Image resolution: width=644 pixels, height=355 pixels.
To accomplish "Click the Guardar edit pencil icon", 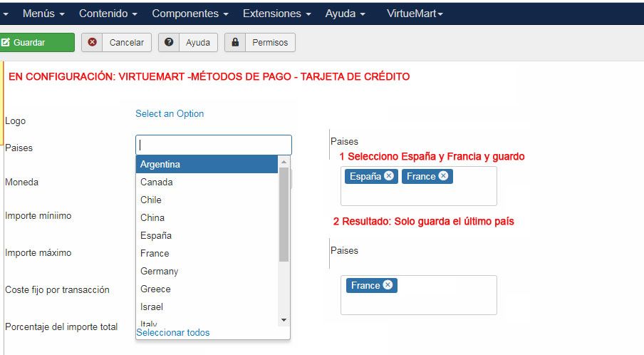I will (x=5, y=42).
